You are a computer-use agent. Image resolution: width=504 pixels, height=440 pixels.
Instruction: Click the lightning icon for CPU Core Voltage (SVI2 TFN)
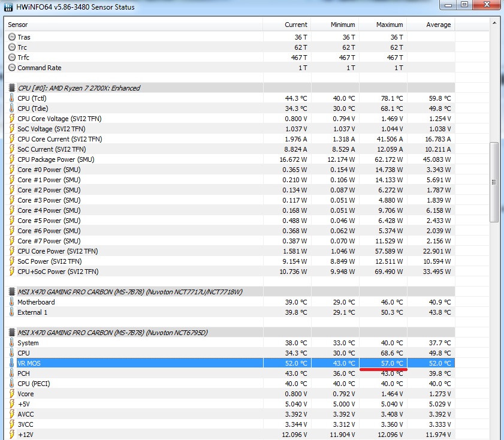[x=12, y=119]
